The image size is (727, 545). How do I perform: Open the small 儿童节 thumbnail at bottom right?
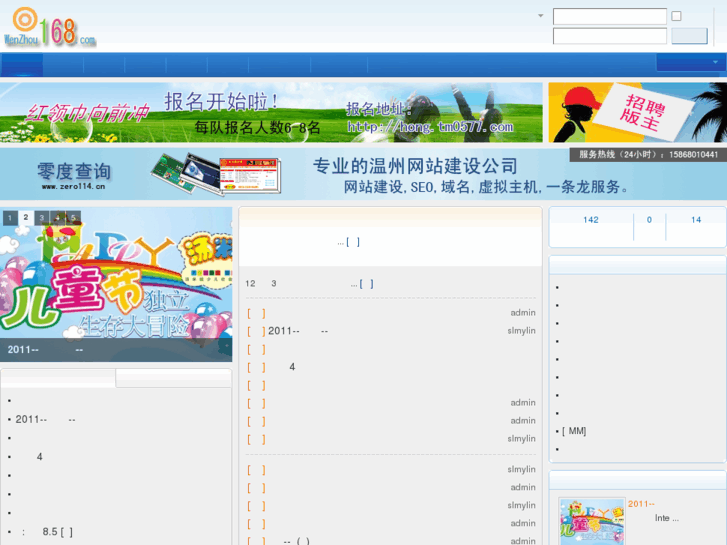click(591, 521)
